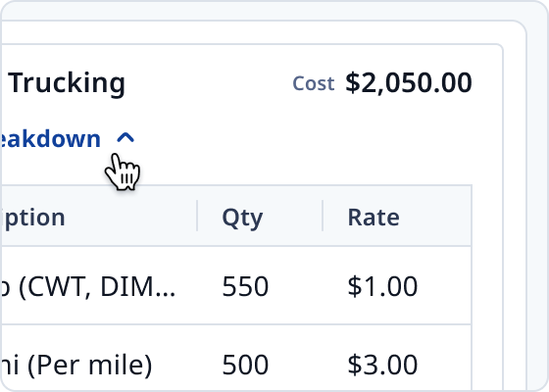Sort by the Rate column header
This screenshot has height=392, width=549.
tap(374, 218)
